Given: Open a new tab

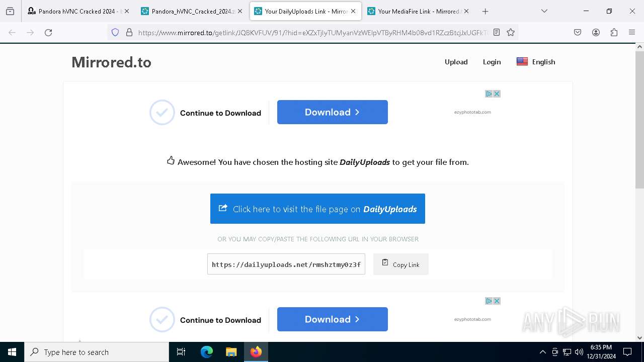Looking at the screenshot, I should [485, 11].
